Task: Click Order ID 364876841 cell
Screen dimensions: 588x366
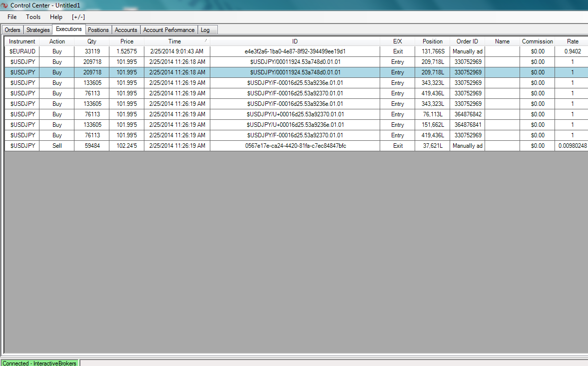Action: (468, 125)
